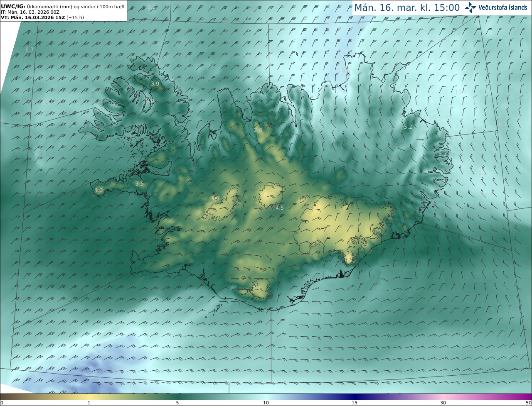Click the 8.1 value at the map top
The height and width of the screenshot is (406, 532).
[151, 7]
